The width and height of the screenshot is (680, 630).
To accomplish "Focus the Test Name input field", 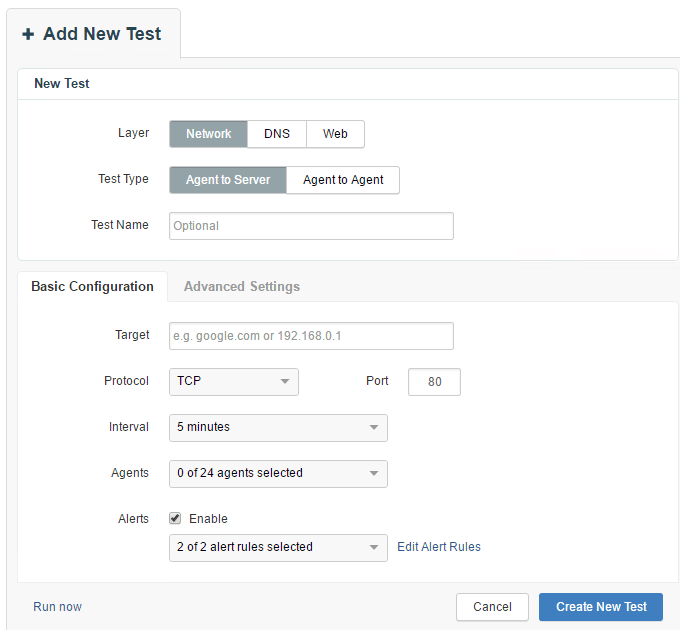I will coord(311,226).
